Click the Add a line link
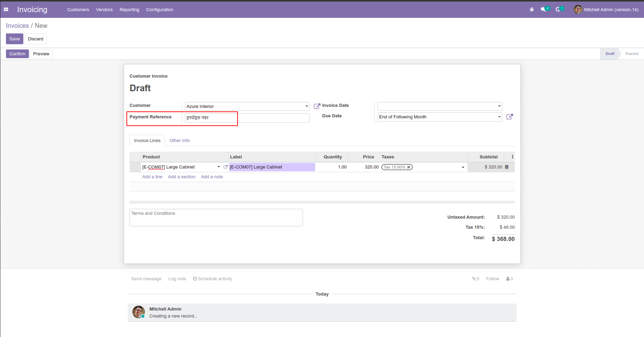This screenshot has height=337, width=644. point(152,177)
